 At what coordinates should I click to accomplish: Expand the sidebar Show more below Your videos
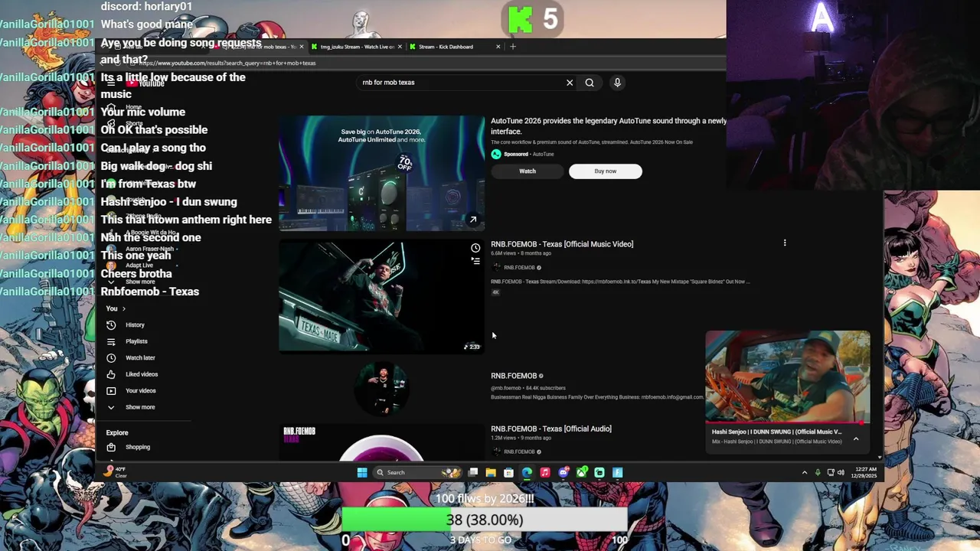140,407
